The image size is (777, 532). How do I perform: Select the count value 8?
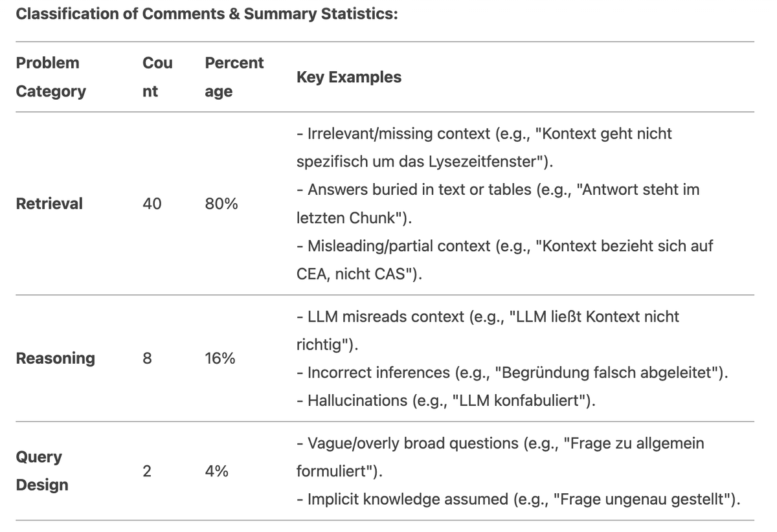tap(146, 358)
